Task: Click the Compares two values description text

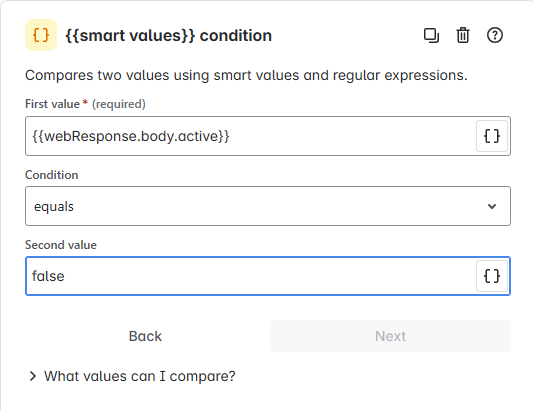Action: [246, 75]
